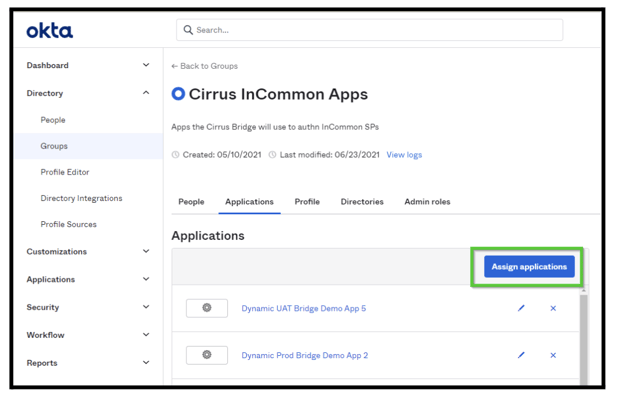Click the 'Created: 05/10/2021' text

pyautogui.click(x=222, y=155)
